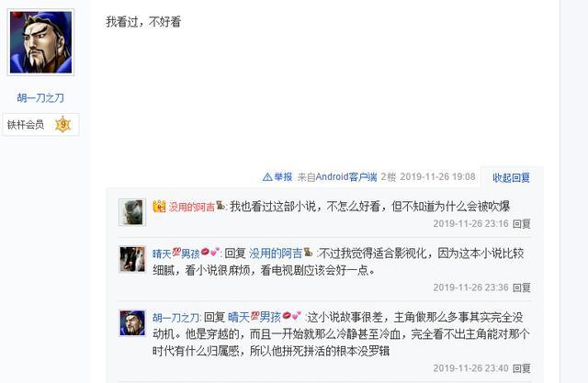Click the 举报 report link
The height and width of the screenshot is (383, 588).
point(283,177)
